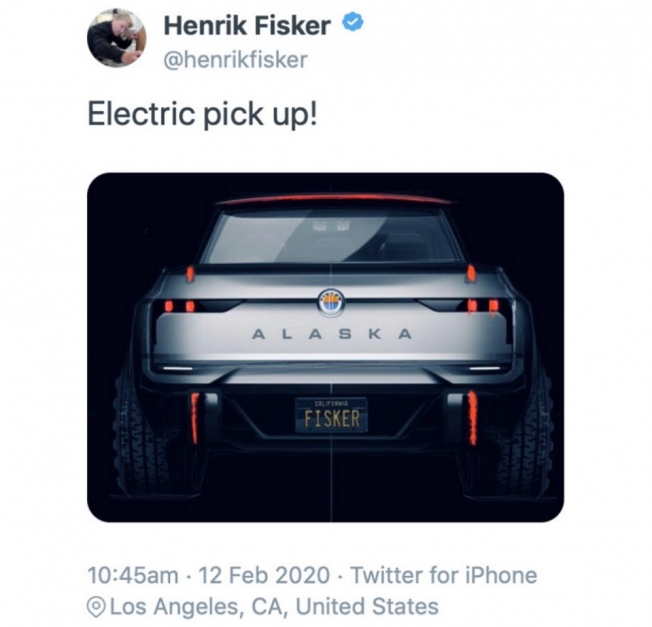This screenshot has height=627, width=652.
Task: Click the left red taillight in photo
Action: pos(179,306)
